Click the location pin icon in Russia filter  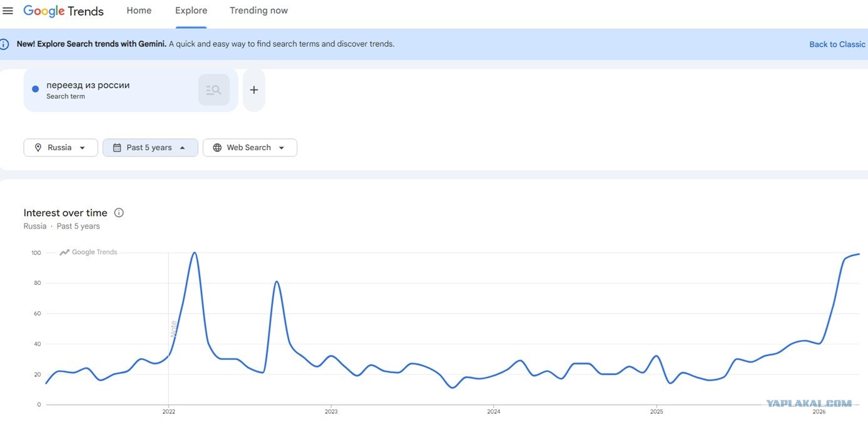[38, 148]
